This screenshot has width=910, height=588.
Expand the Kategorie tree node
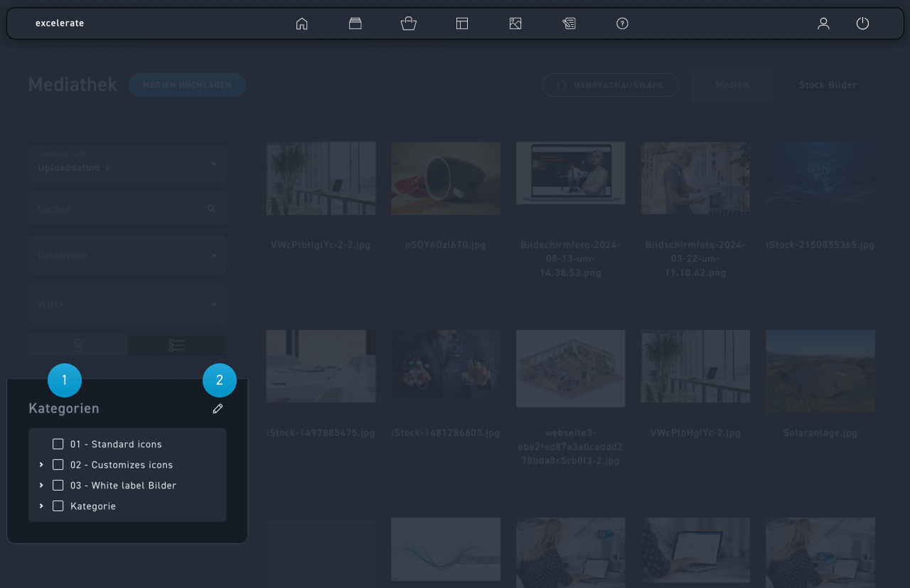[x=41, y=506]
